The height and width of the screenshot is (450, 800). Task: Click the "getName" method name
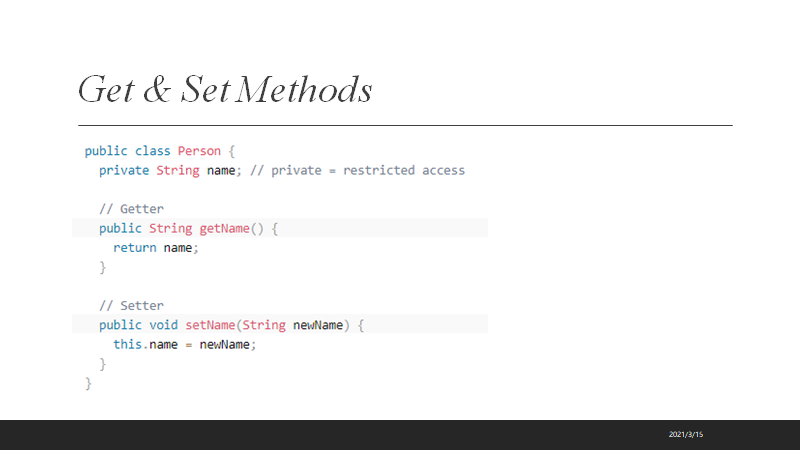(x=224, y=229)
